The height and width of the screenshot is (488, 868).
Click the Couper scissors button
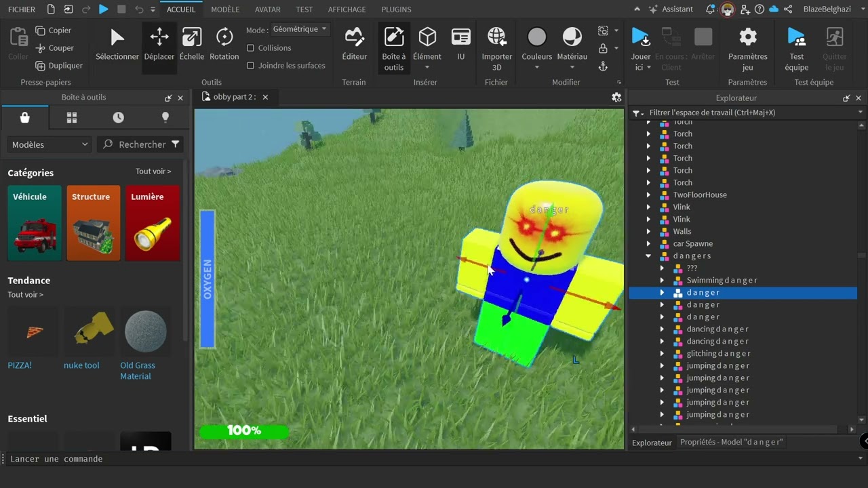coord(54,48)
